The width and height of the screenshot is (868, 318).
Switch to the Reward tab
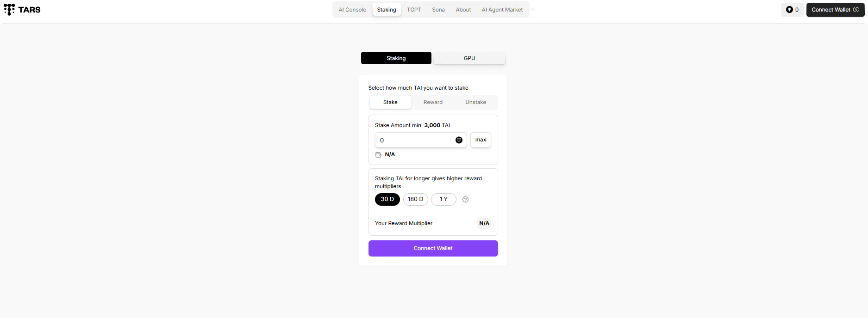433,102
